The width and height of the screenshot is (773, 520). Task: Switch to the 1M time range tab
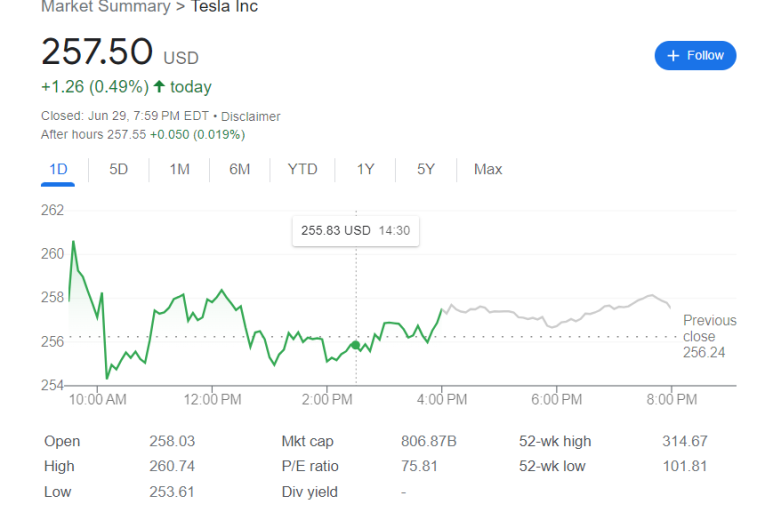[179, 170]
